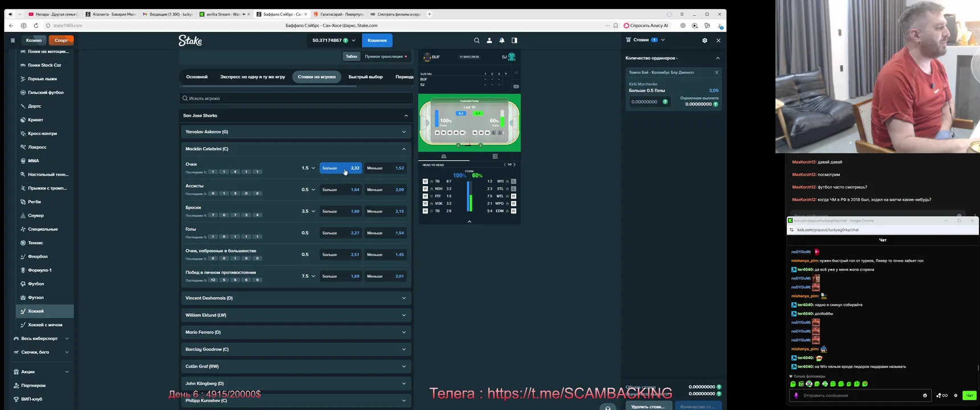Open the Основной markets tab
Image resolution: width=980 pixels, height=410 pixels.
(x=197, y=77)
